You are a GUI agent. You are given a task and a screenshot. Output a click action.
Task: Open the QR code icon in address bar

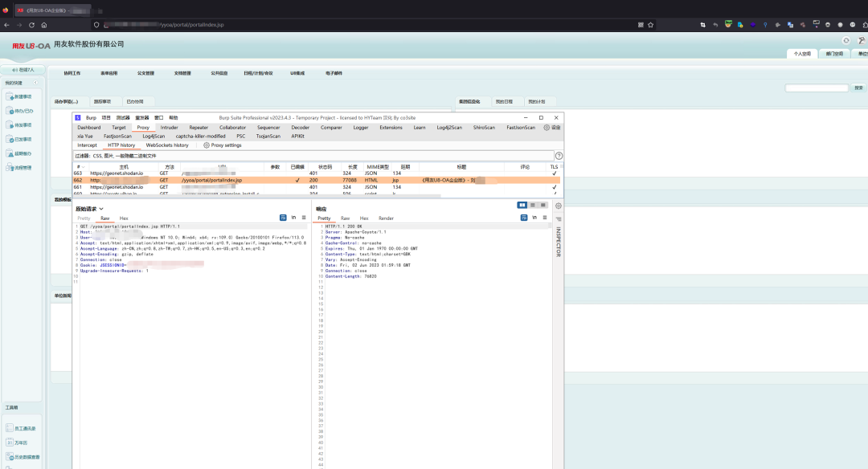[641, 25]
